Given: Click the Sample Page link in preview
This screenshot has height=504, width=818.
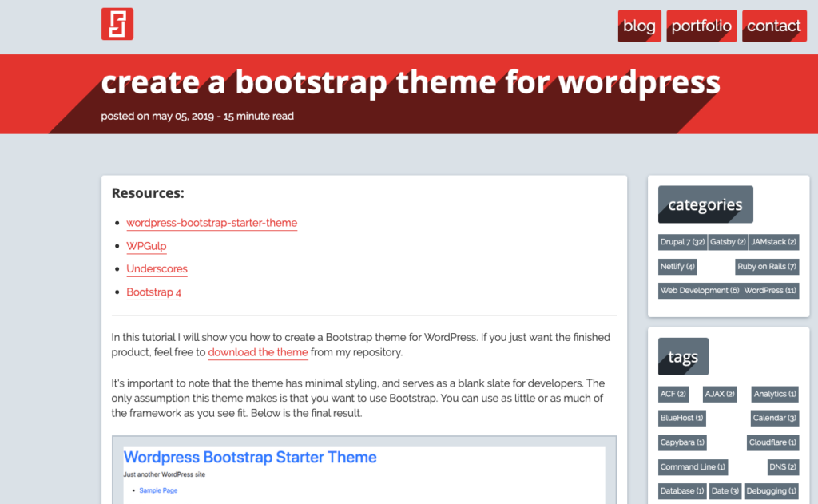Looking at the screenshot, I should pyautogui.click(x=158, y=490).
